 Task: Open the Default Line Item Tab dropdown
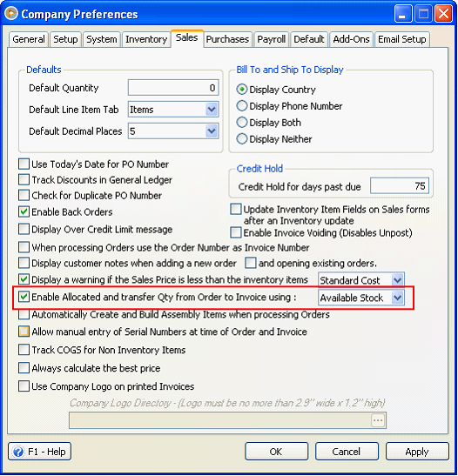(x=212, y=110)
